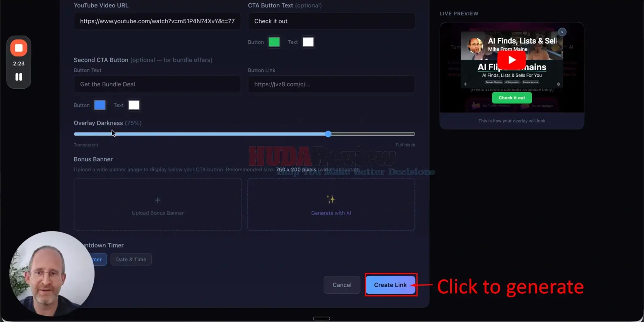This screenshot has width=644, height=322.
Task: Close the live preview overlay
Action: click(x=562, y=32)
